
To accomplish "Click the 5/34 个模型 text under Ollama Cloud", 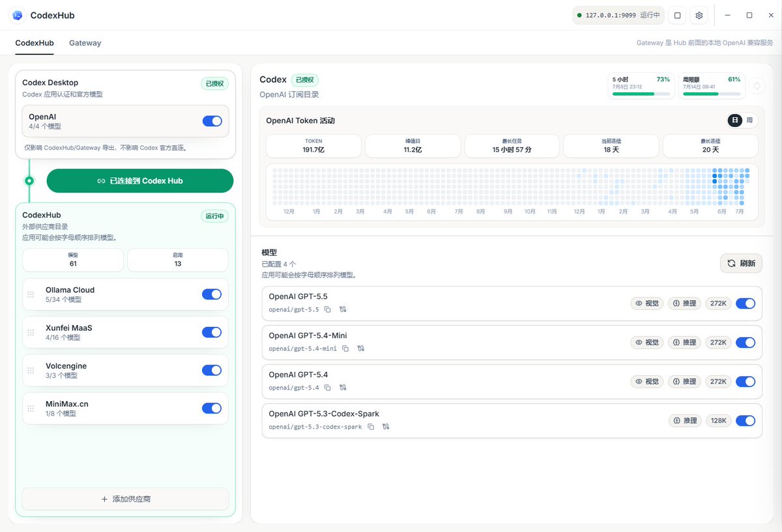I will pos(63,300).
